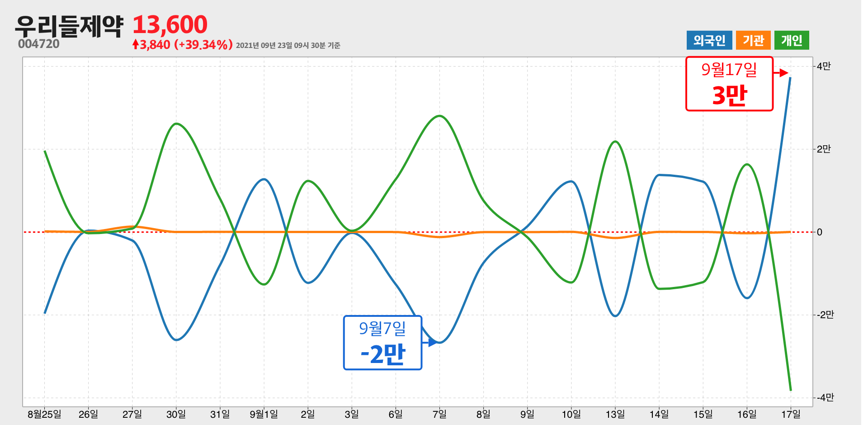This screenshot has width=868, height=425.
Task: Click y-axis label 0
Action: [x=820, y=232]
